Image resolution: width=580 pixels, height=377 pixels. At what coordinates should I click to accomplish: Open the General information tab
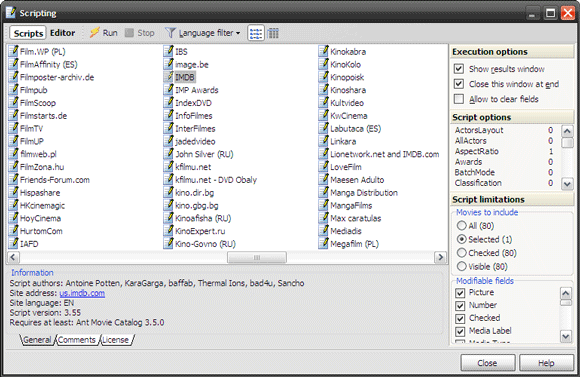tap(37, 340)
